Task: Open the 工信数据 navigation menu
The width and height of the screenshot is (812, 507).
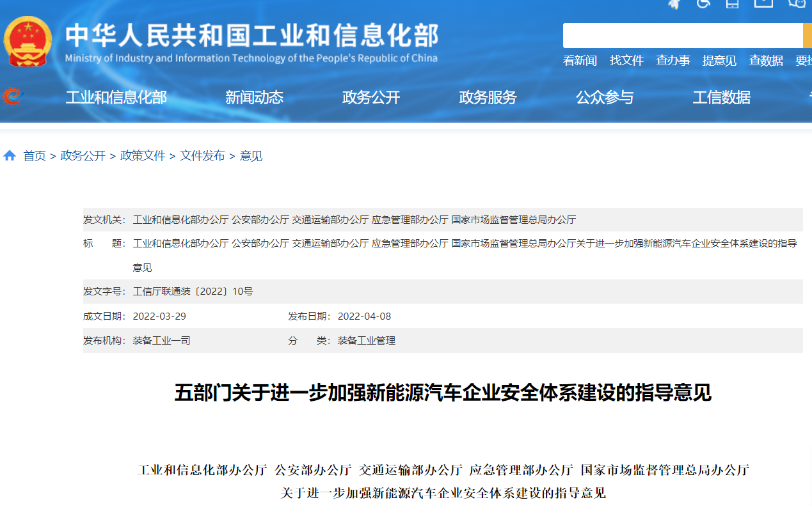Action: point(722,98)
